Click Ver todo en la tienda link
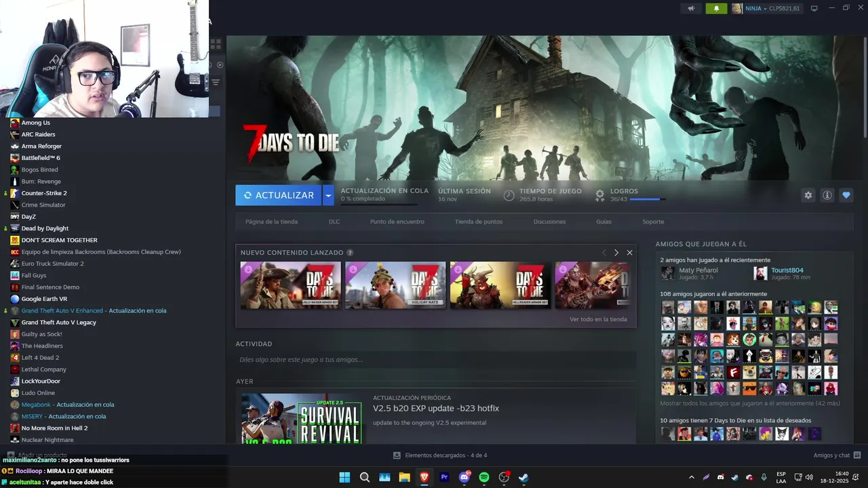Image resolution: width=868 pixels, height=488 pixels. pyautogui.click(x=598, y=319)
